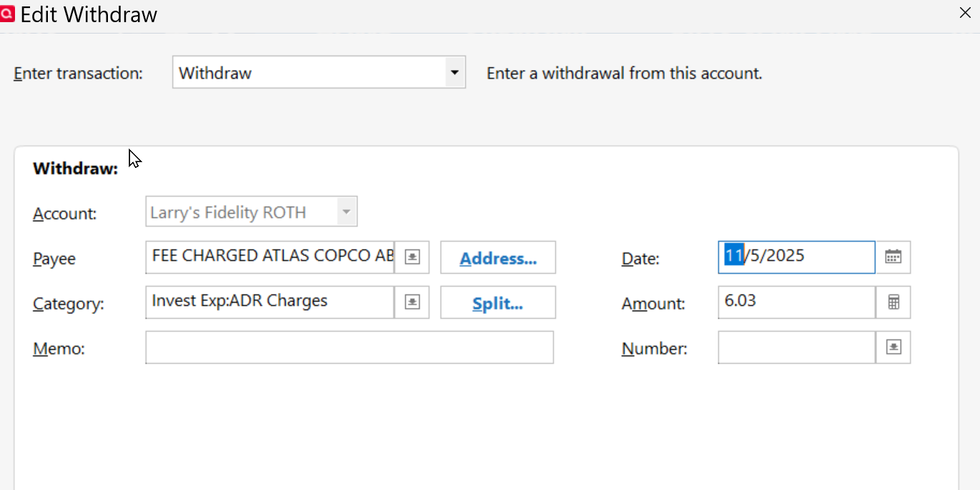Click the Amount field showing 6.03
Screen dimensions: 980x490
(797, 302)
